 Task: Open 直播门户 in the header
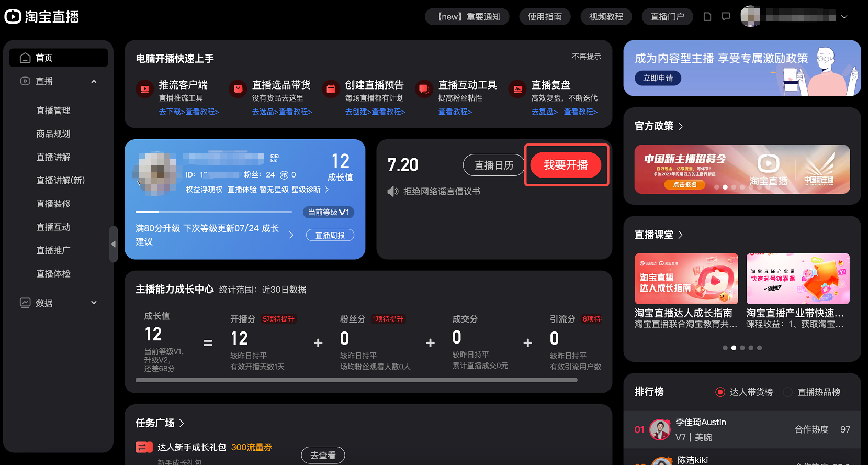[x=667, y=17]
